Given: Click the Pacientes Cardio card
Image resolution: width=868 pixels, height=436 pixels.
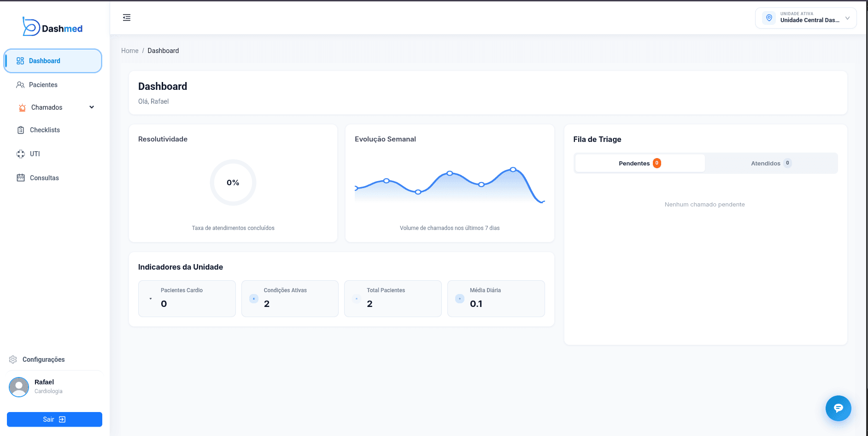Looking at the screenshot, I should (x=187, y=299).
